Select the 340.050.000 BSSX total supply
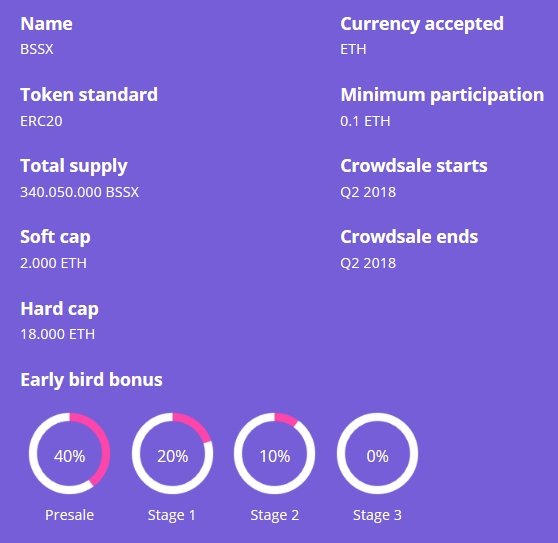This screenshot has height=543, width=558. [x=79, y=192]
